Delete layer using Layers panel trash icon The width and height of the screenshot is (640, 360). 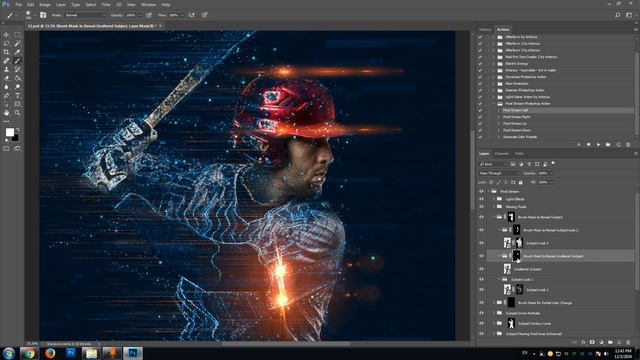point(628,342)
